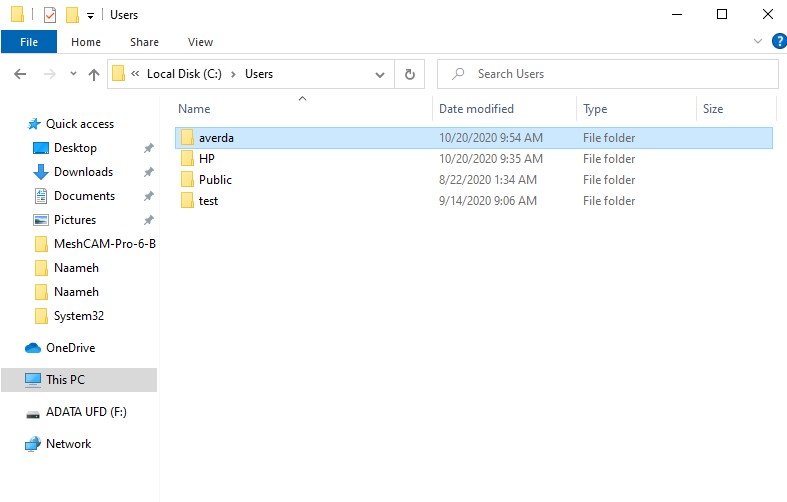Open the File menu tab
This screenshot has width=787, height=502.
point(29,42)
